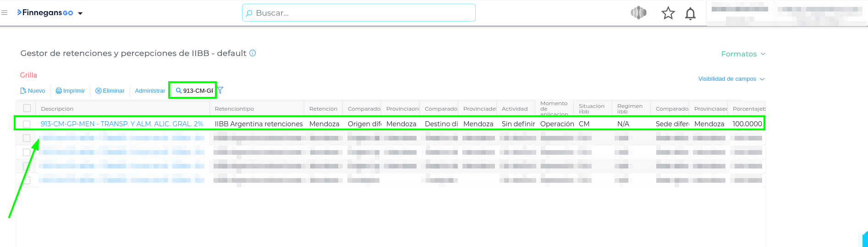This screenshot has width=868, height=247.
Task: Click the brain assistant icon
Action: point(638,13)
